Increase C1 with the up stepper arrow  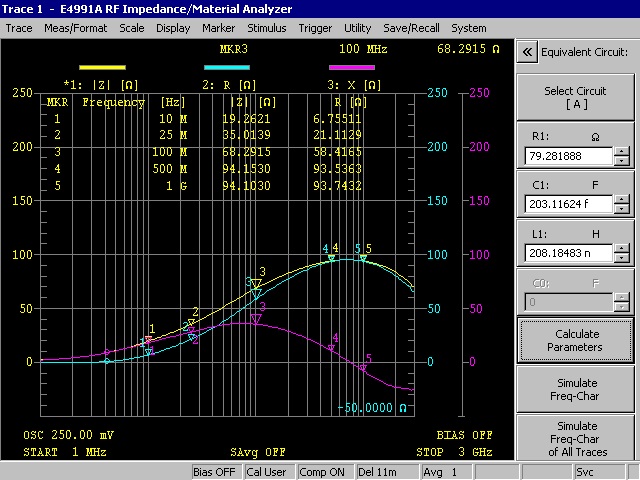point(622,200)
